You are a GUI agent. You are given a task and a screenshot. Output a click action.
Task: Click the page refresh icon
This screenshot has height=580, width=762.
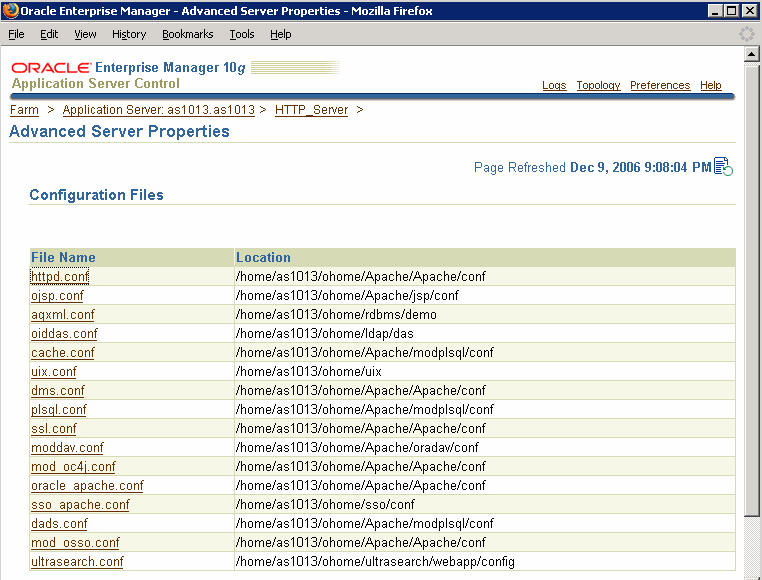tap(723, 167)
